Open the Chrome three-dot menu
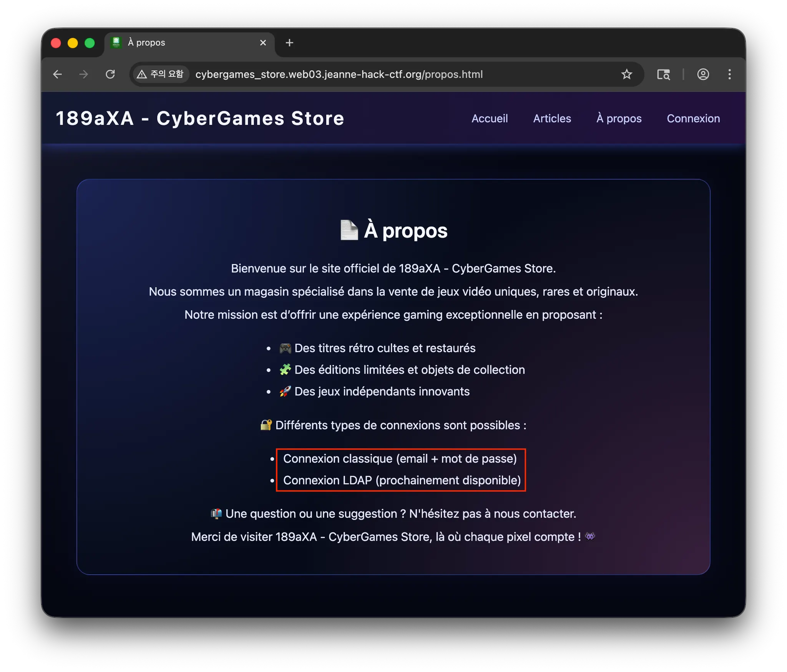 click(x=729, y=74)
